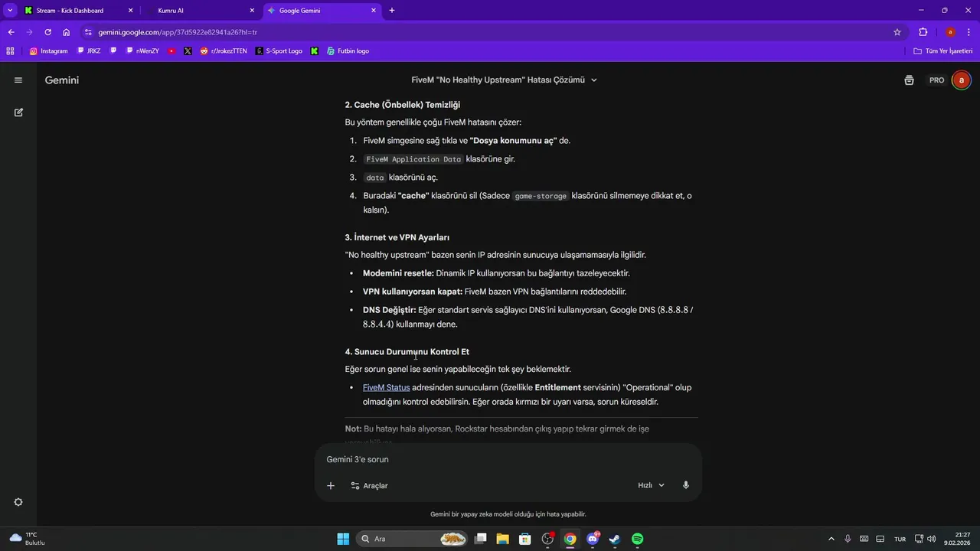Open the Hızlı model selector
Screen dimensions: 980x551
651,485
